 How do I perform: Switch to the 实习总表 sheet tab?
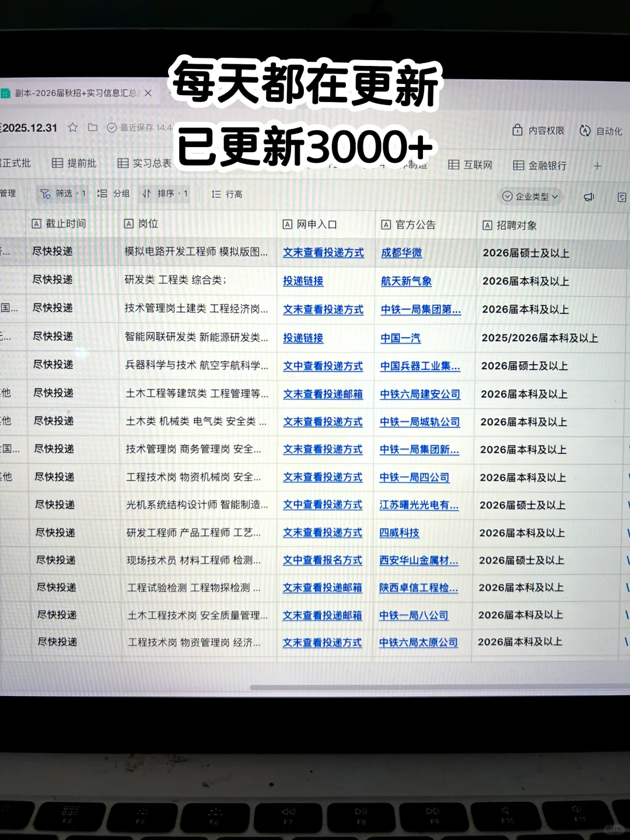(144, 163)
